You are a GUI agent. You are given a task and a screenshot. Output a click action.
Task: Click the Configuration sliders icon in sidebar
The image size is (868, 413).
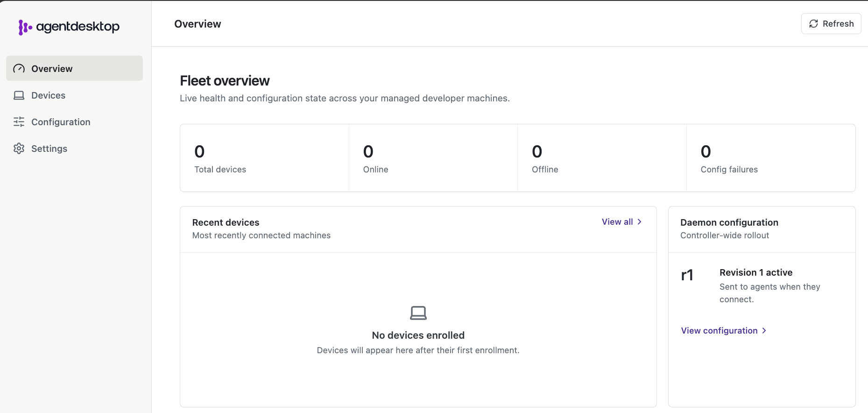click(19, 122)
